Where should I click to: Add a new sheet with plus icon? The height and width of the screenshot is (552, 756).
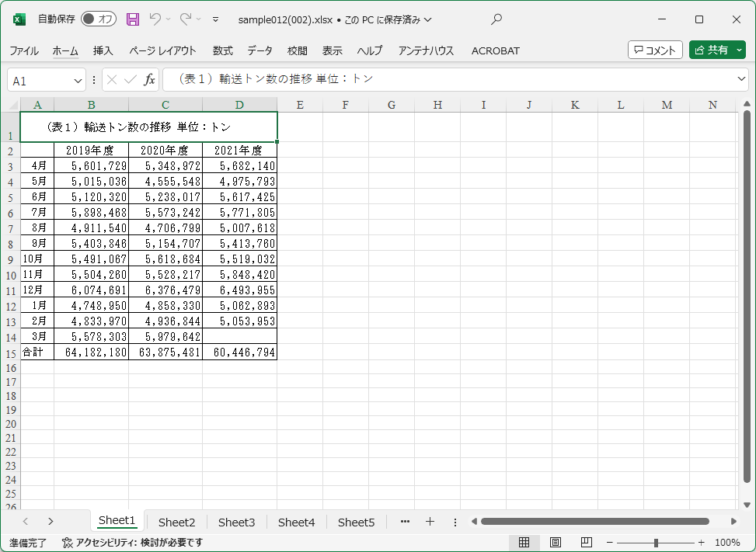tap(430, 522)
